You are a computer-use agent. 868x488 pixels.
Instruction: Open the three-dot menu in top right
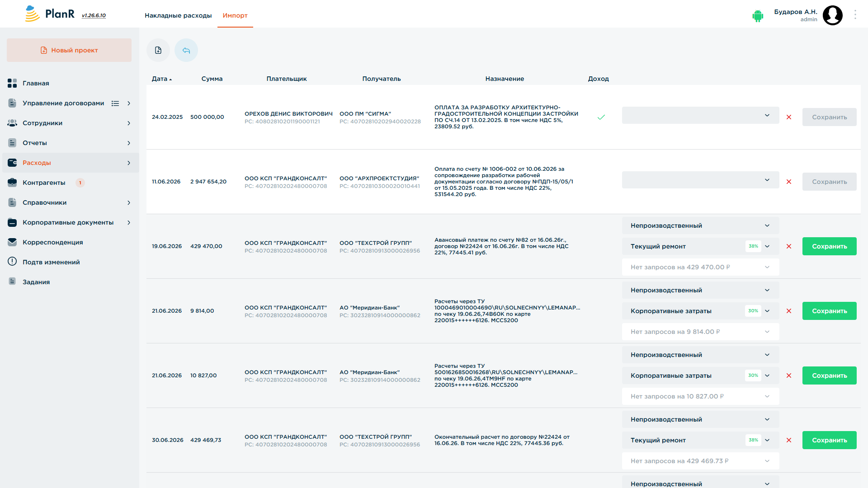855,15
